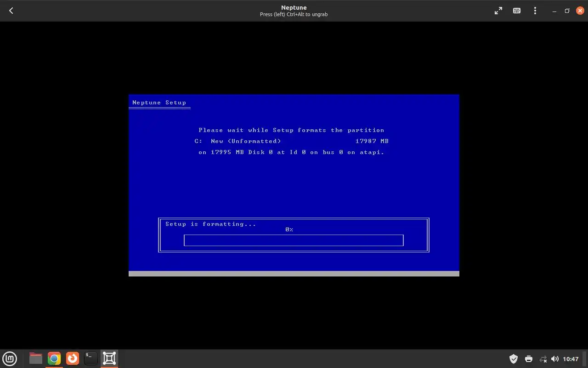Click the 'Please wait while Setup formats' line
The image size is (588, 368).
pos(291,130)
